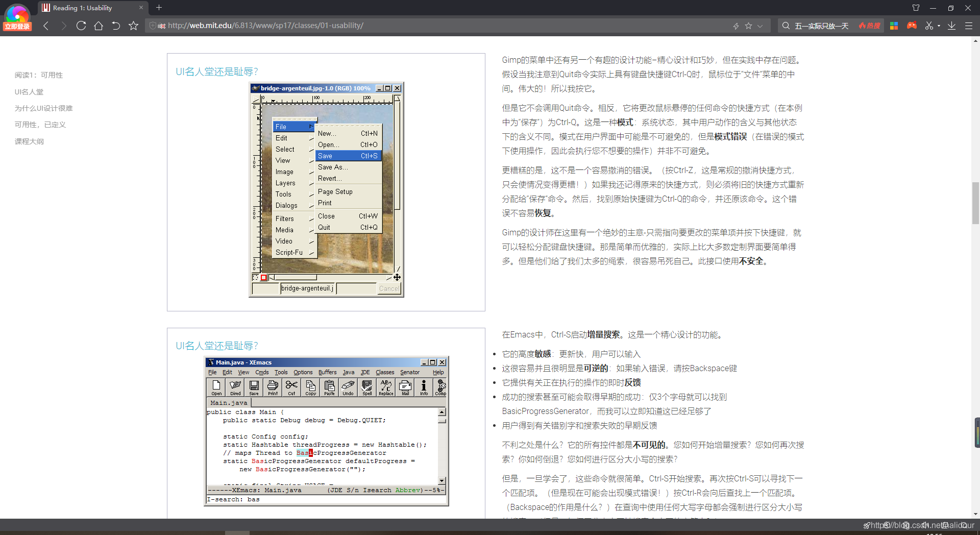Screen dimensions: 980x535
Task: Open favorites with the star beside undo
Action: click(133, 26)
